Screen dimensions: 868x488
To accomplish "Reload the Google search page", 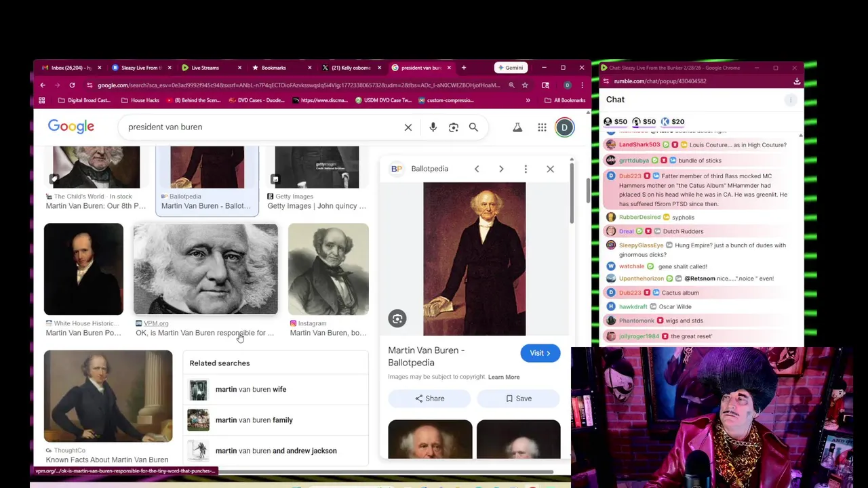I will tap(72, 85).
